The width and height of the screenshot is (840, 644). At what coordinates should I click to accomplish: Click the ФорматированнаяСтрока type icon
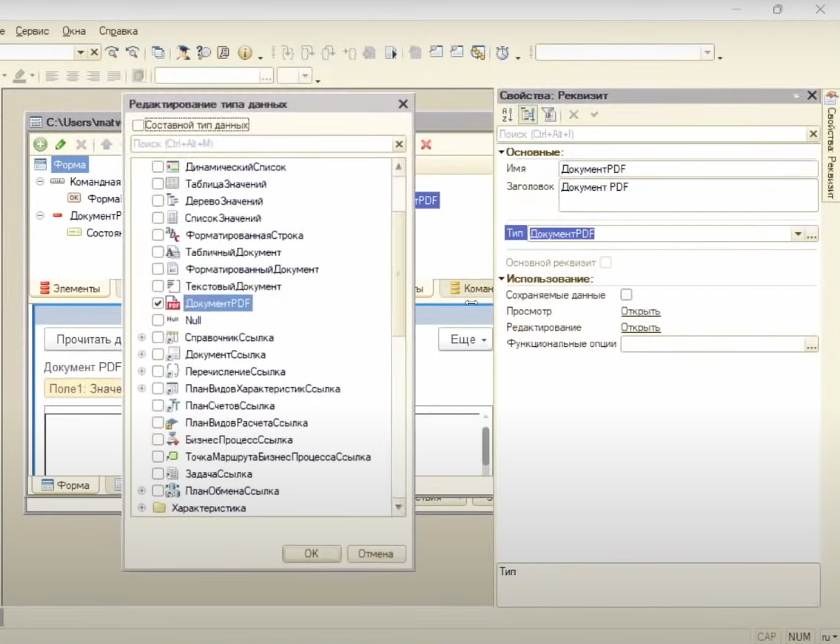coord(173,235)
